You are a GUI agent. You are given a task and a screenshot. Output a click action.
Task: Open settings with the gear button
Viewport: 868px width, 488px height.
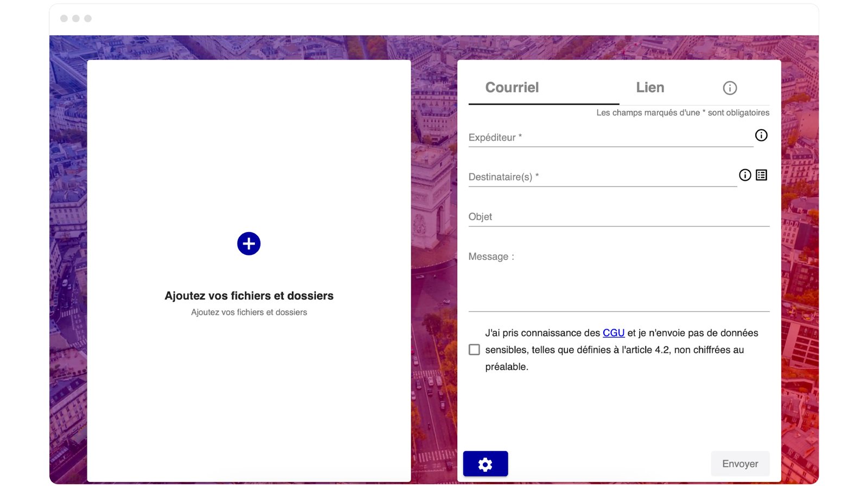click(x=486, y=464)
